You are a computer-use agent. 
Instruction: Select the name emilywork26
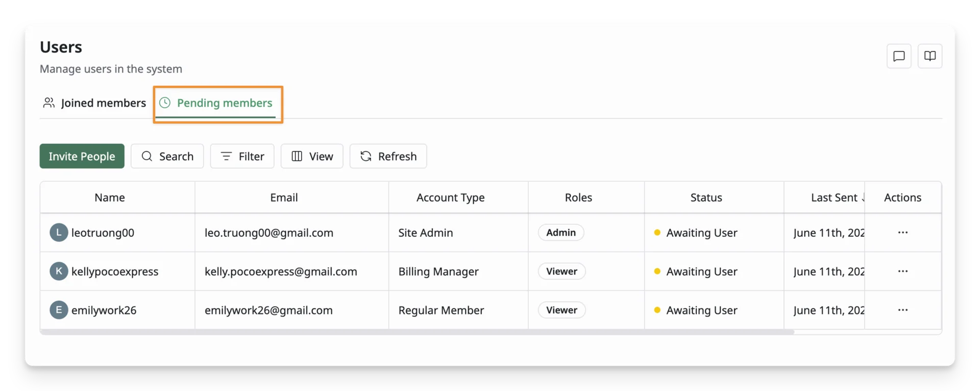pos(104,310)
